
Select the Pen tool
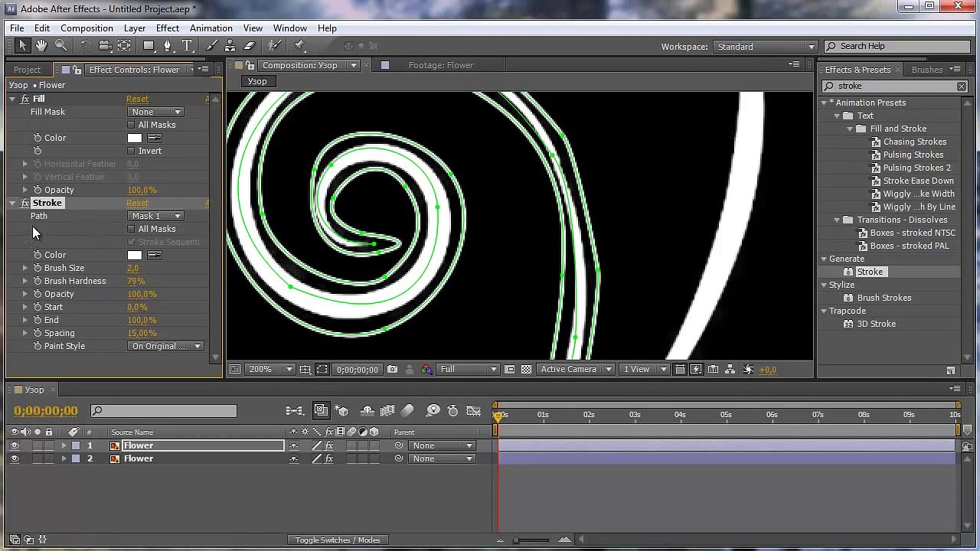pos(168,46)
